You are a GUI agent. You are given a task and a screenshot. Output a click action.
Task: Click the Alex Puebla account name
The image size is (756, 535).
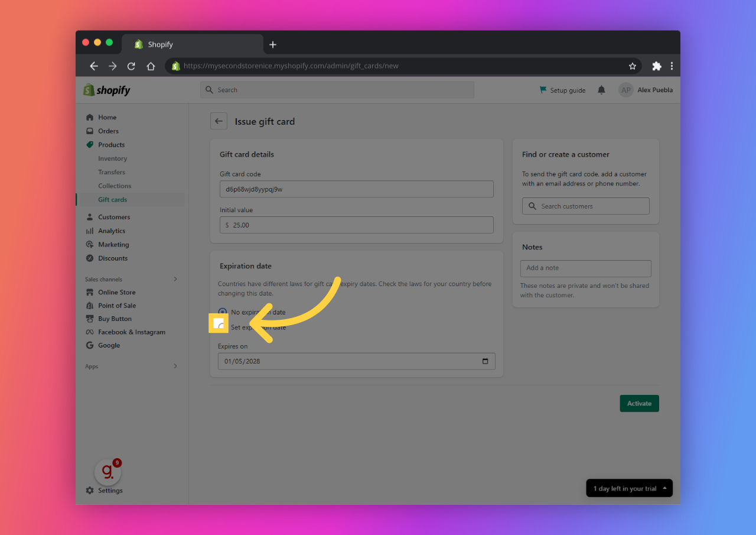point(655,90)
